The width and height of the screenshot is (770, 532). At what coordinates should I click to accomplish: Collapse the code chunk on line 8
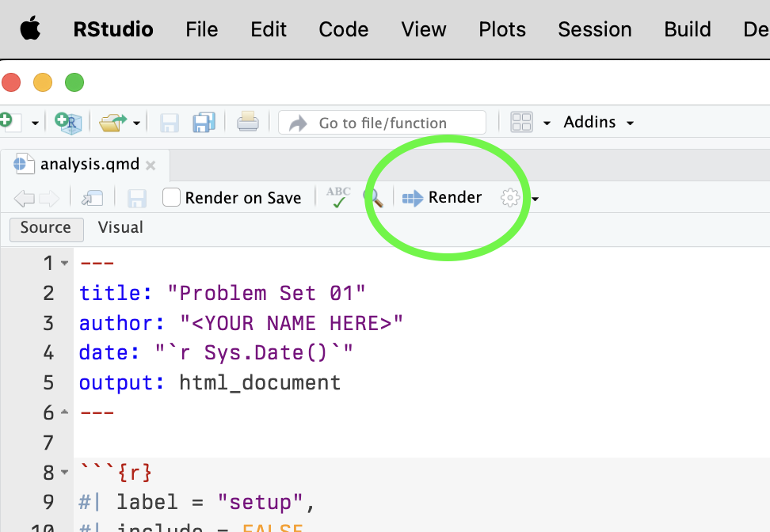click(x=64, y=473)
